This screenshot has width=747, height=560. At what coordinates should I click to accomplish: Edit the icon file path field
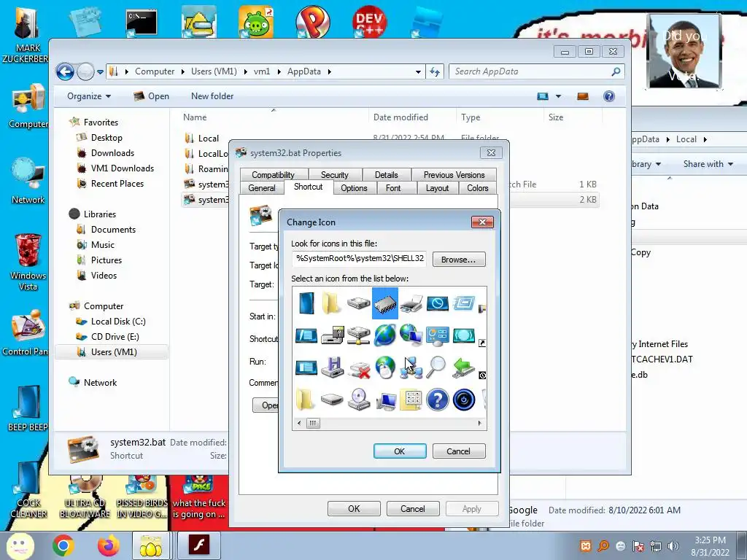[359, 259]
